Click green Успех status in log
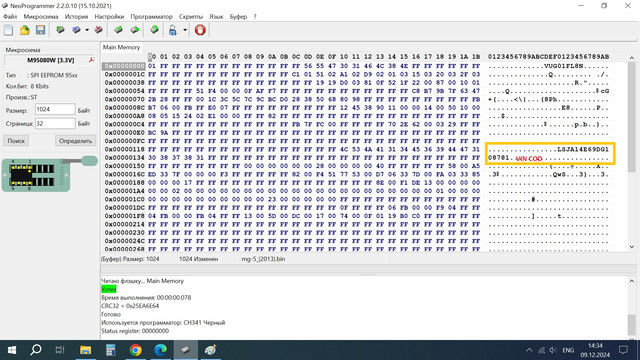The image size is (640, 360). [x=109, y=289]
